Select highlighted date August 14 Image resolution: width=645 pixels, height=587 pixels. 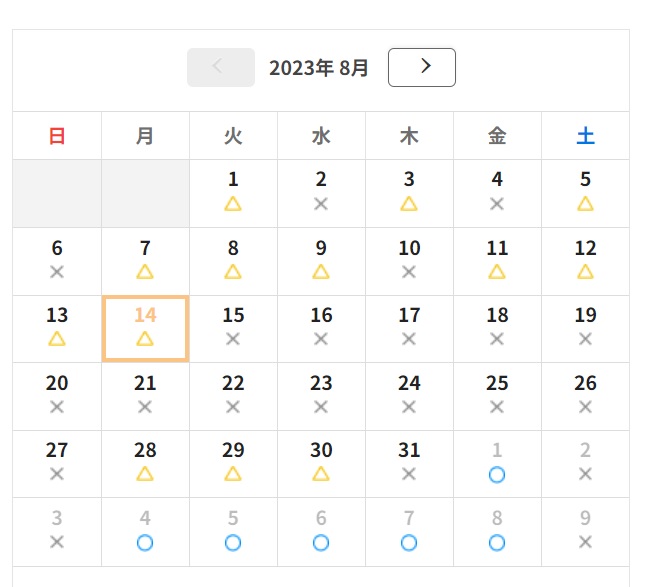tap(145, 329)
